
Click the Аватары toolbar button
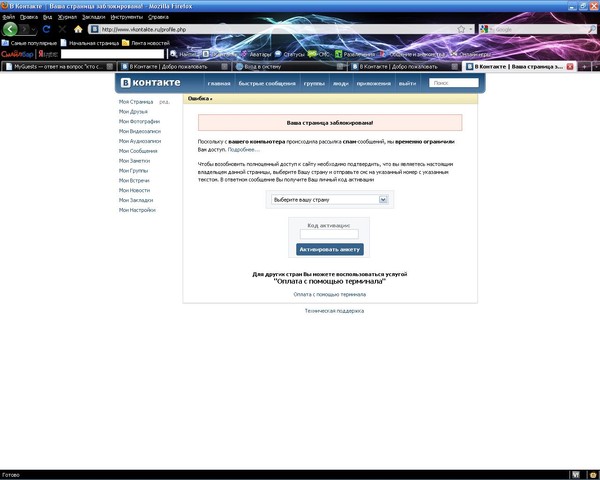(256, 54)
